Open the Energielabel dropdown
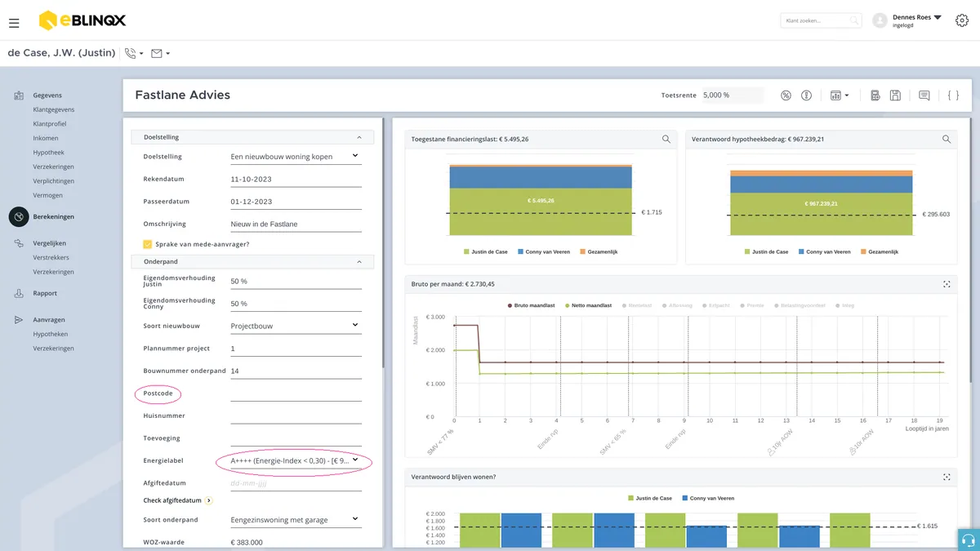Viewport: 980px width, 551px height. pos(296,460)
